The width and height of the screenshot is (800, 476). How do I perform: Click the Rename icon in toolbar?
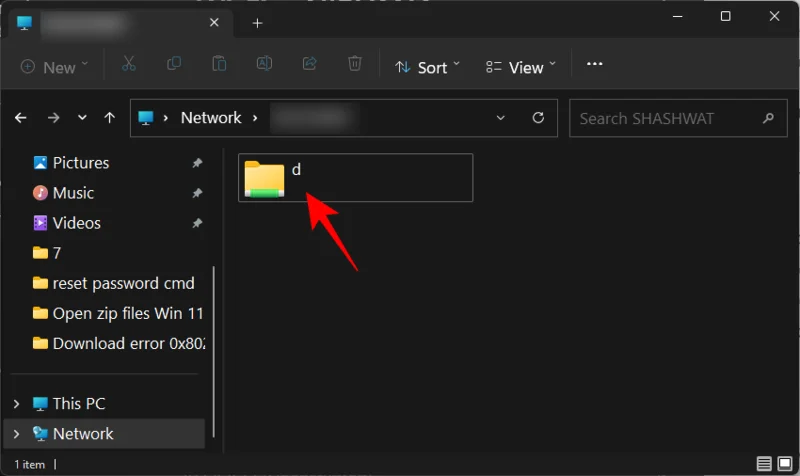(x=264, y=64)
